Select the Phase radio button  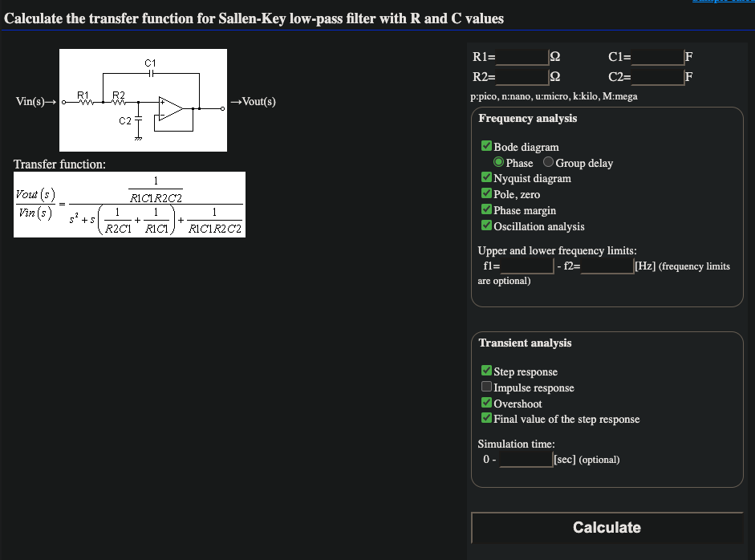499,163
